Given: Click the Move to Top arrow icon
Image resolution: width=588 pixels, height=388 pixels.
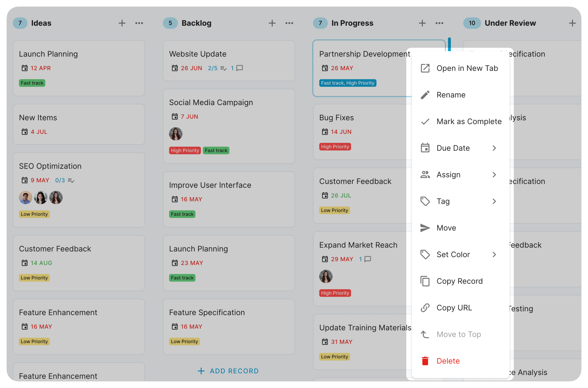Looking at the screenshot, I should tap(425, 334).
